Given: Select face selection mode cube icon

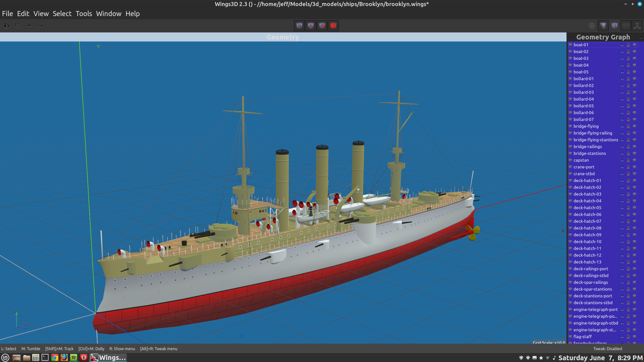Looking at the screenshot, I should pos(322,26).
